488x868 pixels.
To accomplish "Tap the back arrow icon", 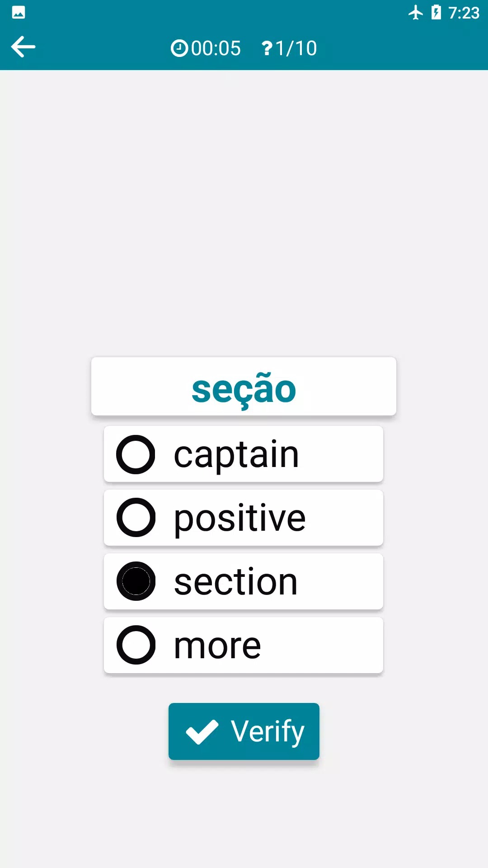I will point(23,47).
